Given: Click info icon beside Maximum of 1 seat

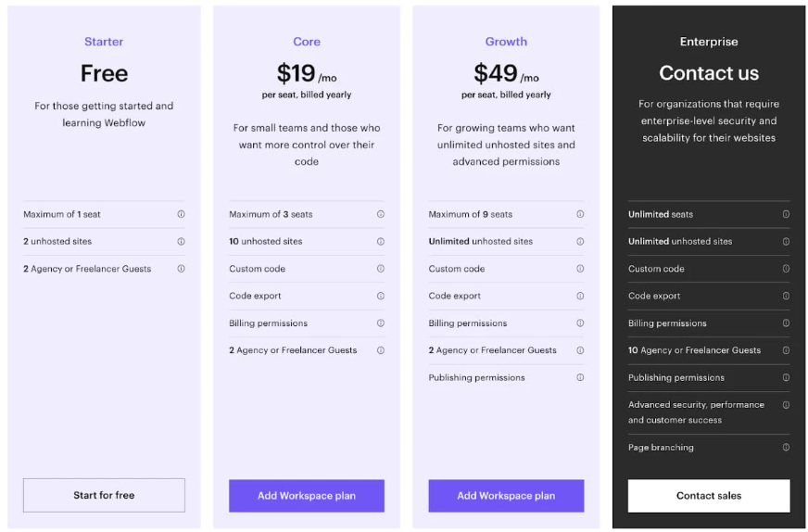Looking at the screenshot, I should (181, 214).
